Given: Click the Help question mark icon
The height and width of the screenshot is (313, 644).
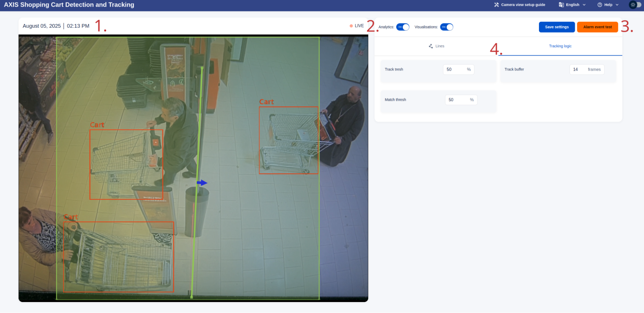Looking at the screenshot, I should [600, 5].
